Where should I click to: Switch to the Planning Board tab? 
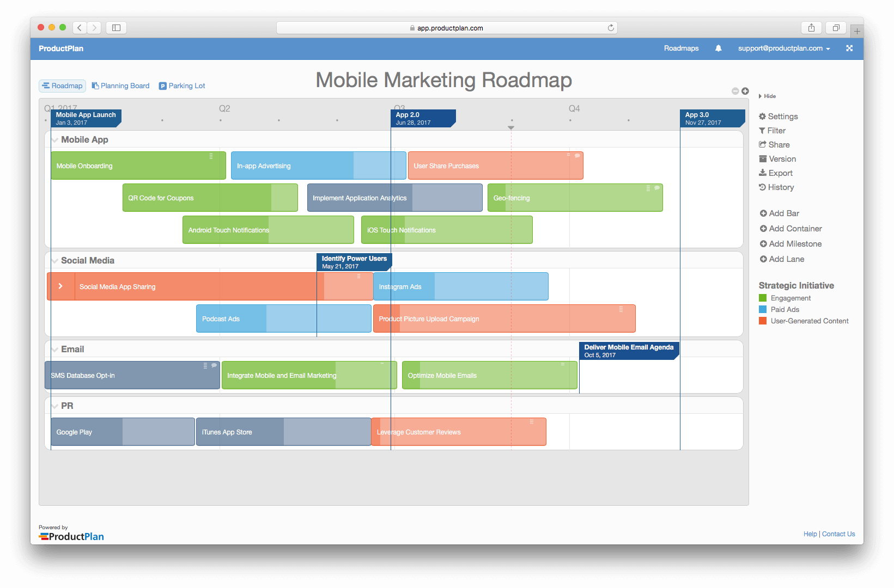(x=120, y=86)
